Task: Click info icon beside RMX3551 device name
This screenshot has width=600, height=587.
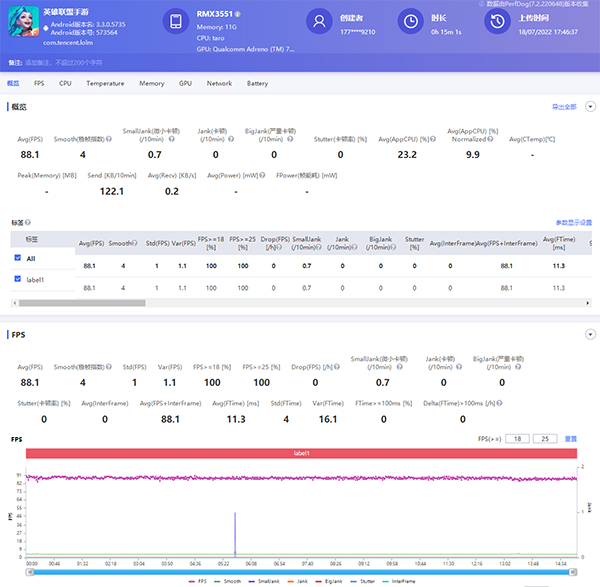Action: tap(237, 15)
